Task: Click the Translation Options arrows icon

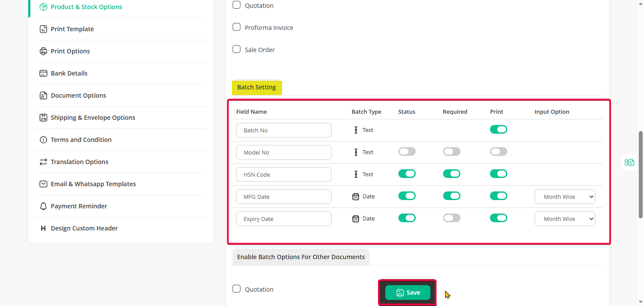Action: click(x=43, y=162)
